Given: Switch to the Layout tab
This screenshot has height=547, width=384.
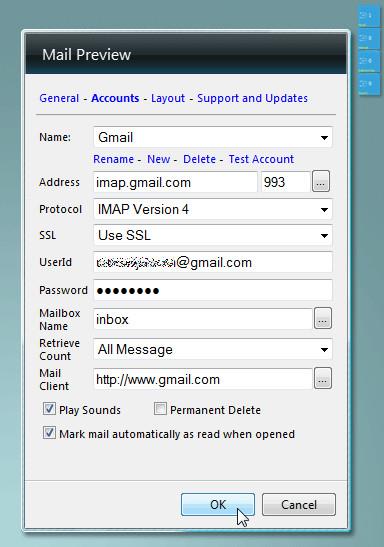Looking at the screenshot, I should (x=168, y=98).
